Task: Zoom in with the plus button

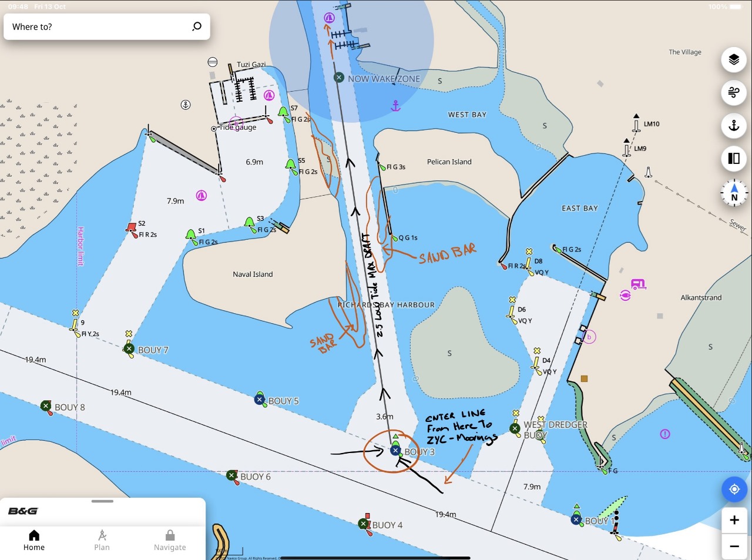Action: 734,520
